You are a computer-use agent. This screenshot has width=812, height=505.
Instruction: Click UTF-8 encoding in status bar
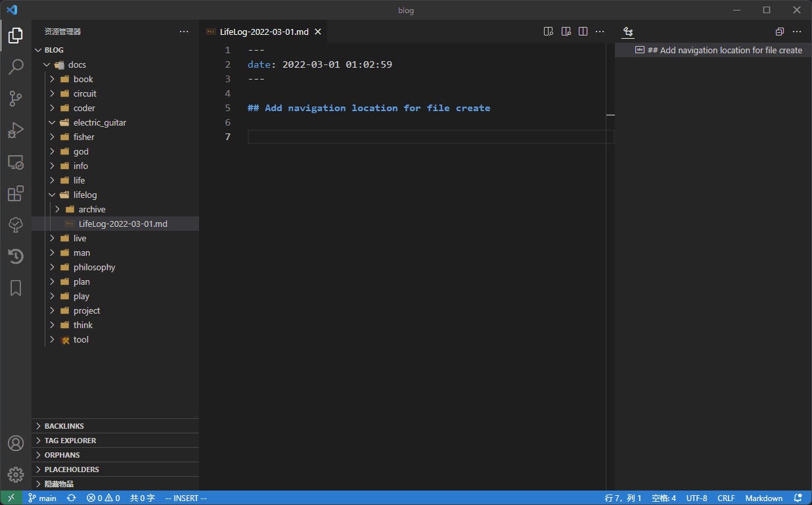coord(696,498)
